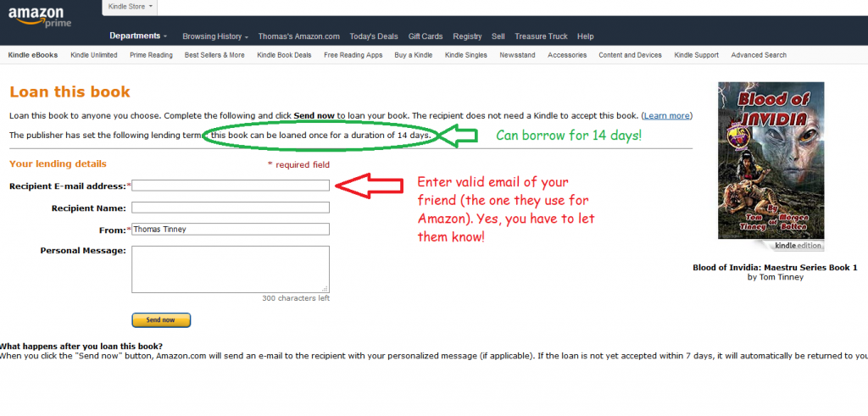868x416 pixels.
Task: Open Buy a Kindle
Action: 414,55
